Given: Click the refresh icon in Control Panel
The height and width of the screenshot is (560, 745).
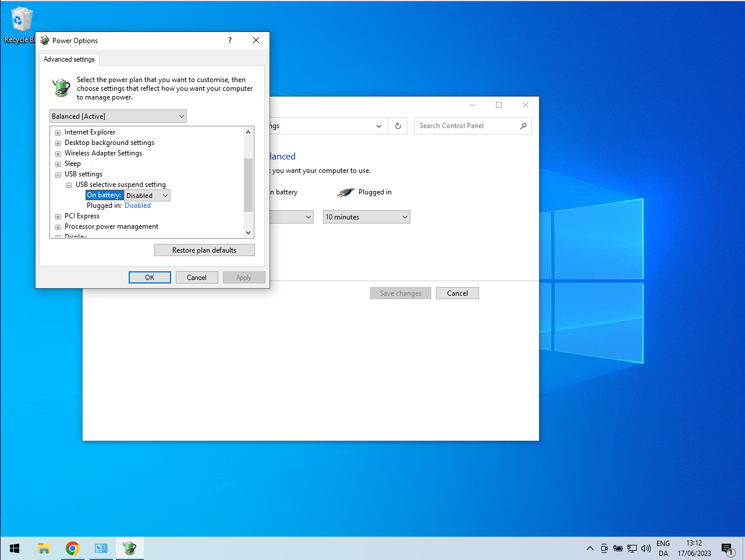Looking at the screenshot, I should (x=398, y=126).
